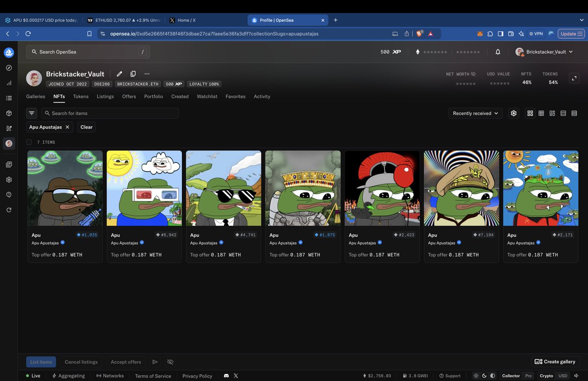Click the Search OpenSea field
Viewport: 588px width, 381px height.
(88, 52)
